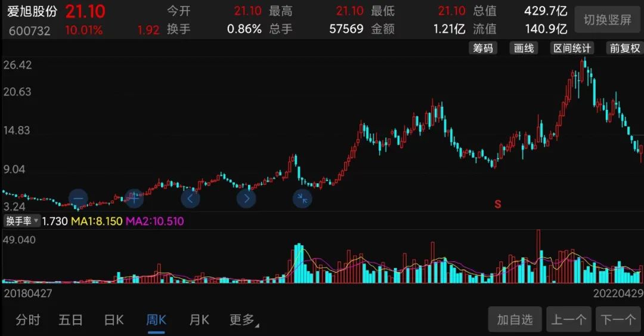Tap price axis label 3.24
The image size is (644, 336).
(x=14, y=206)
